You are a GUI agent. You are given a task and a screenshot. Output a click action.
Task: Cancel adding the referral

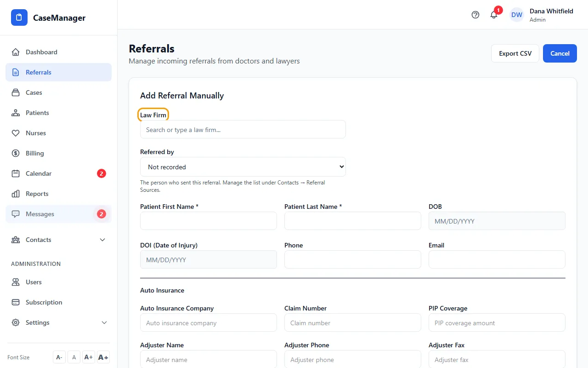560,53
